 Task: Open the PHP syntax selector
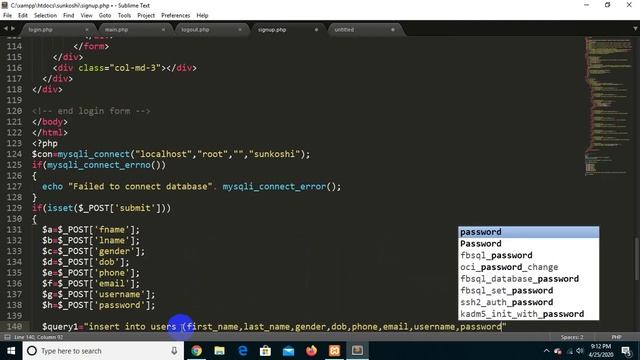(616, 337)
